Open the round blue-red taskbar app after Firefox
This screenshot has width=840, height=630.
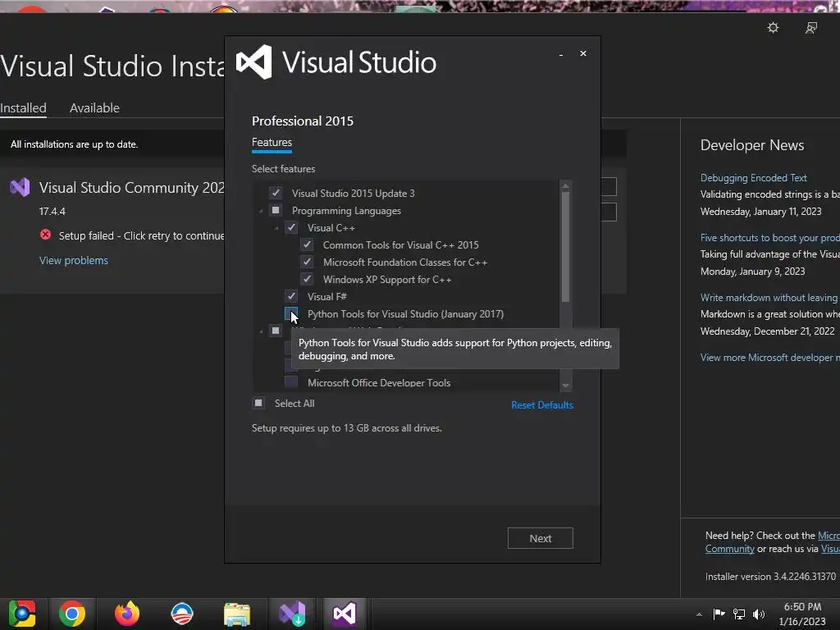coord(182,614)
